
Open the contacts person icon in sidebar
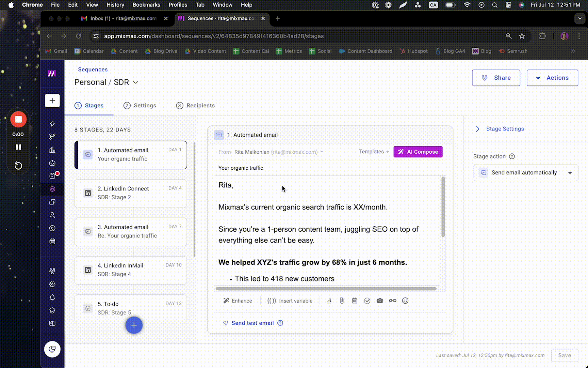(x=52, y=215)
